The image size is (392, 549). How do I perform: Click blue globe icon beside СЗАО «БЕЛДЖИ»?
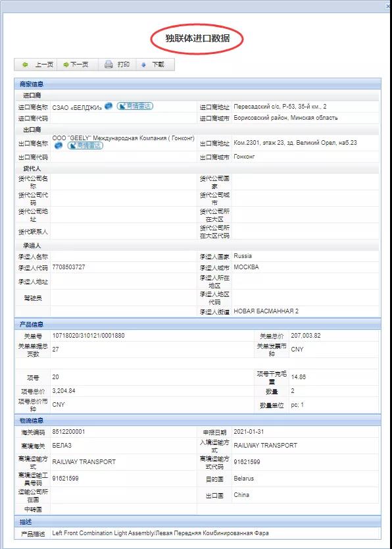(109, 106)
